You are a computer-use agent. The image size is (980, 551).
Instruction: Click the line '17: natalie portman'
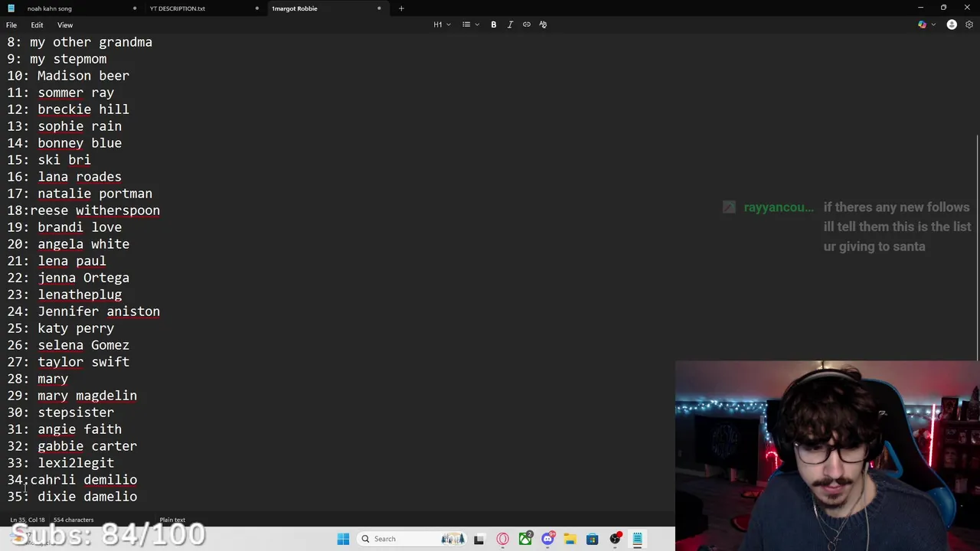[80, 194]
